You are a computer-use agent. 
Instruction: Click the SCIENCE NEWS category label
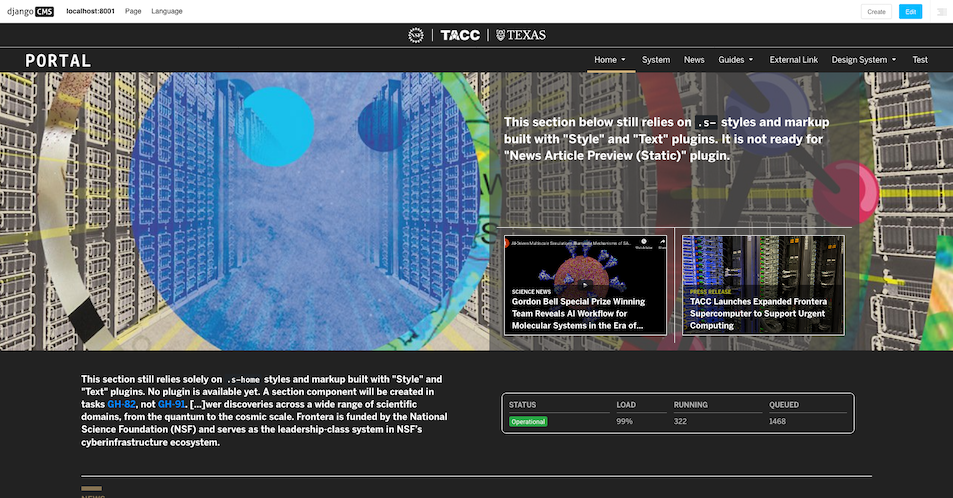[x=531, y=292]
